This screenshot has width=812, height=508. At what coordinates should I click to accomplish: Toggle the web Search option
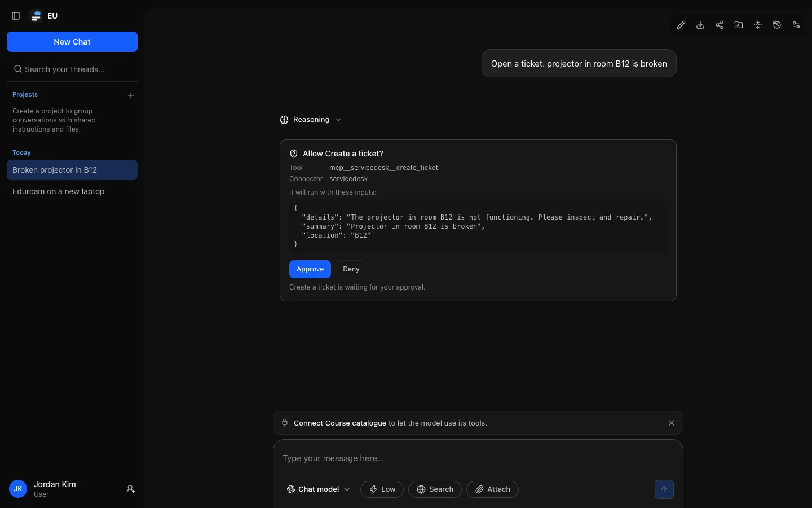435,489
